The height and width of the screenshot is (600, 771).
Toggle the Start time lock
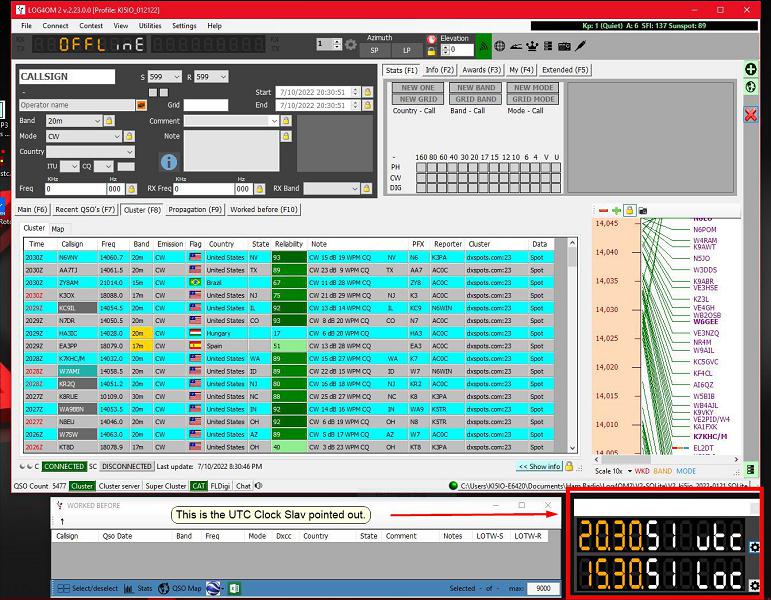click(367, 92)
